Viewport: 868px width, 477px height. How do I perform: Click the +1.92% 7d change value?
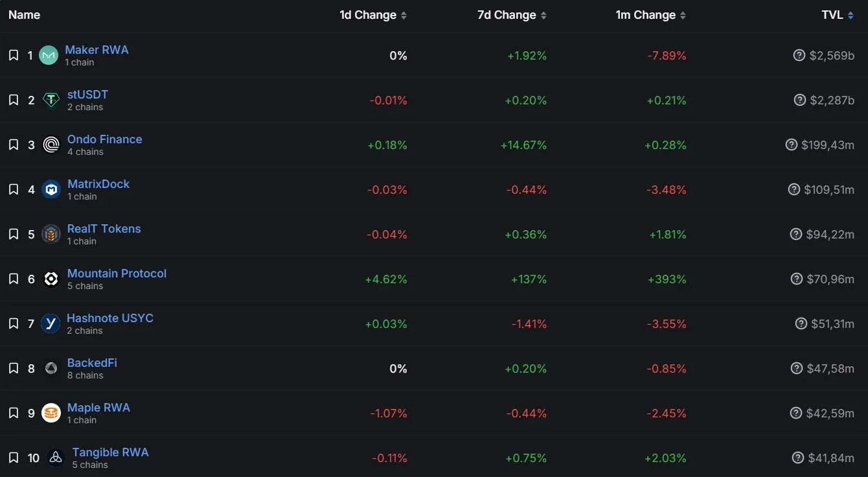[527, 56]
